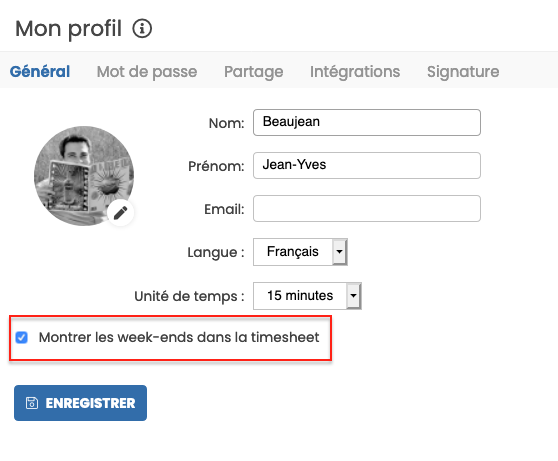The width and height of the screenshot is (558, 461).
Task: Select the Général tab
Action: [x=40, y=72]
